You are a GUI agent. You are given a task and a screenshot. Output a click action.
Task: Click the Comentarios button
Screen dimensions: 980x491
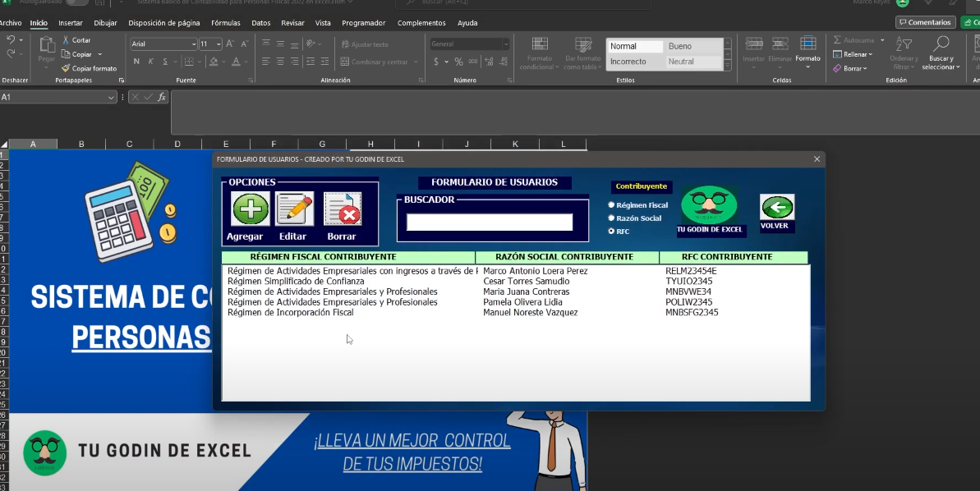pos(925,22)
